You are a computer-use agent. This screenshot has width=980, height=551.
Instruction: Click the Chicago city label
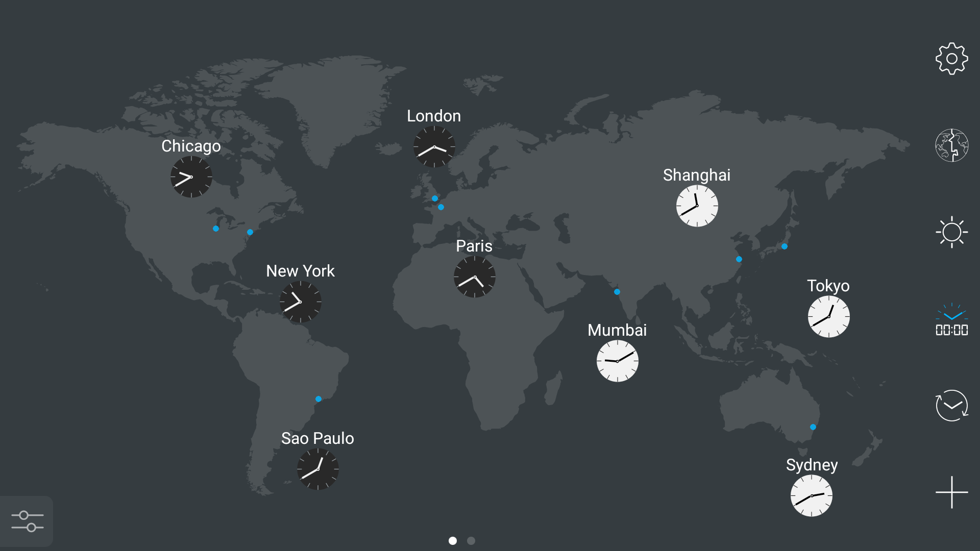point(191,146)
